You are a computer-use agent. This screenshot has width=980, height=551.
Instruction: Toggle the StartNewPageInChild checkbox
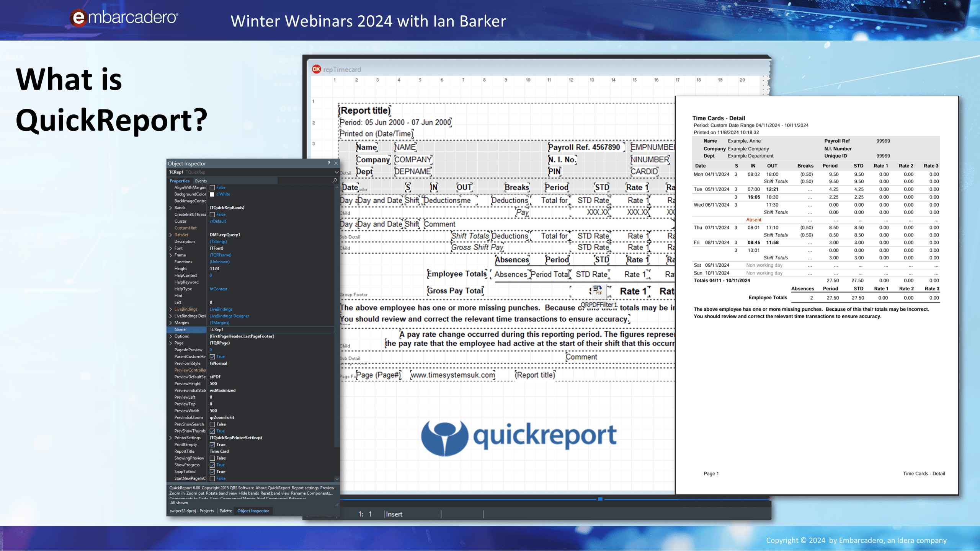pos(212,479)
